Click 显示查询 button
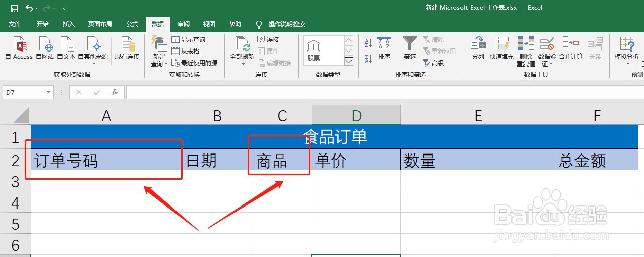This screenshot has height=257, width=644. [189, 39]
